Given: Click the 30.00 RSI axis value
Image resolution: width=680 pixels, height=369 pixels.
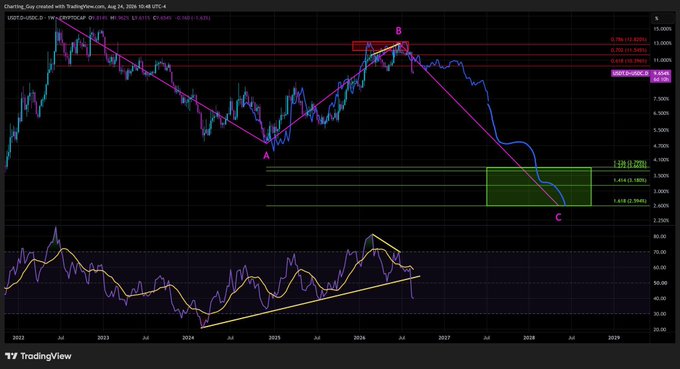Looking at the screenshot, I should point(660,314).
